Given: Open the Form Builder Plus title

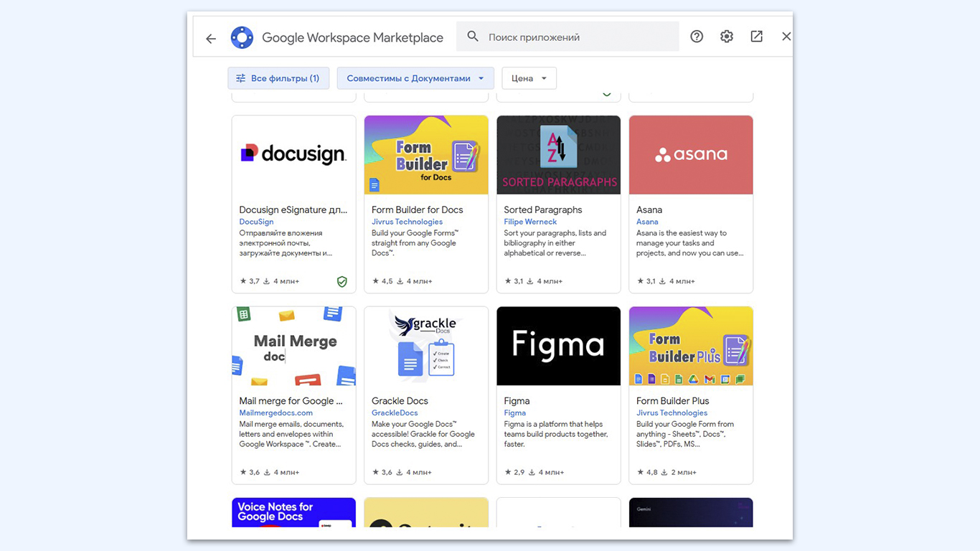Looking at the screenshot, I should [672, 401].
